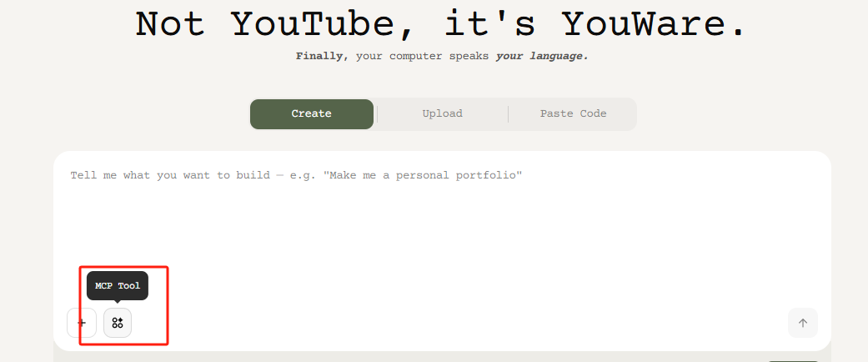Viewport: 868px width, 362px height.
Task: Switch to the Paste Code tab
Action: 573,114
